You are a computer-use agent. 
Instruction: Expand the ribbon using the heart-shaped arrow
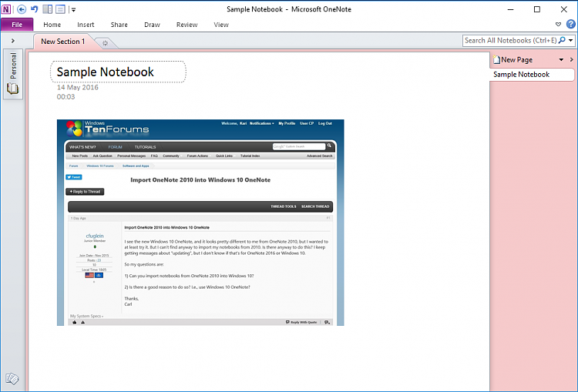pyautogui.click(x=558, y=25)
